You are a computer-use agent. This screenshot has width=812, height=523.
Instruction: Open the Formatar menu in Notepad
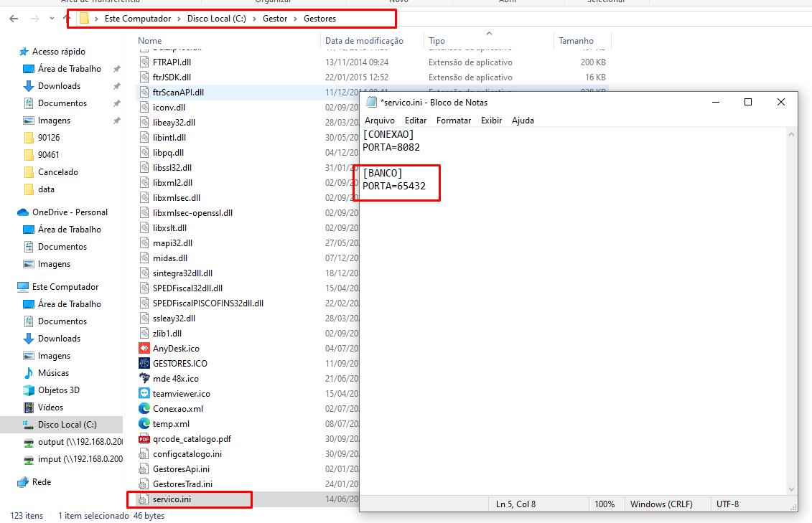454,121
